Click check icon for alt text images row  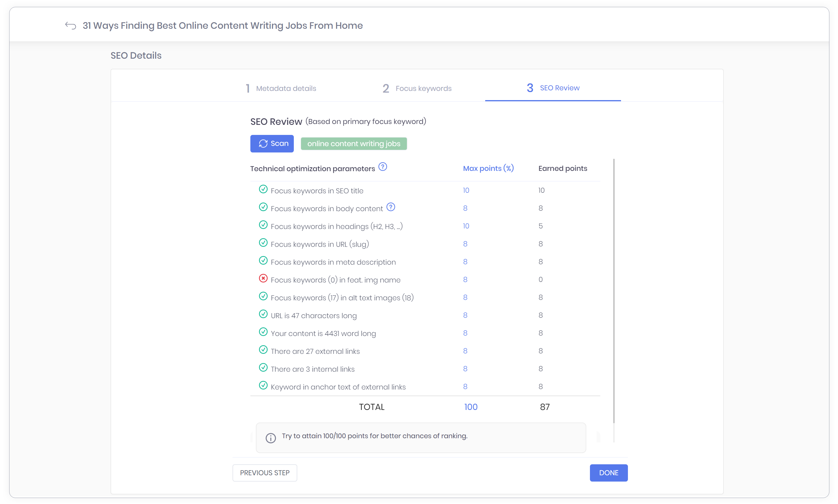click(x=263, y=296)
